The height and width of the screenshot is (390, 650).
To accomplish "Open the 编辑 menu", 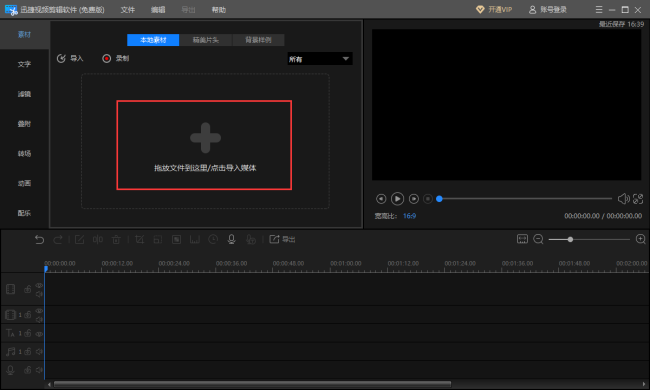I will (x=158, y=10).
